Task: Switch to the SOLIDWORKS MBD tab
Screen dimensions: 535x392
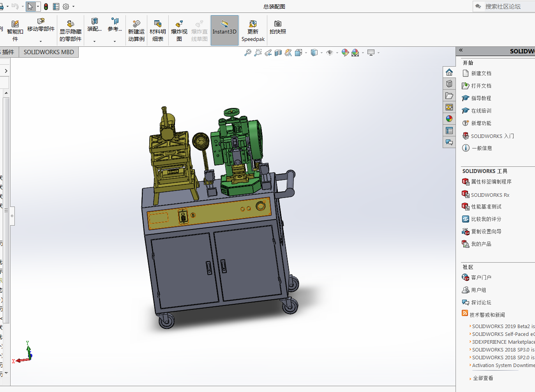Action: [49, 52]
